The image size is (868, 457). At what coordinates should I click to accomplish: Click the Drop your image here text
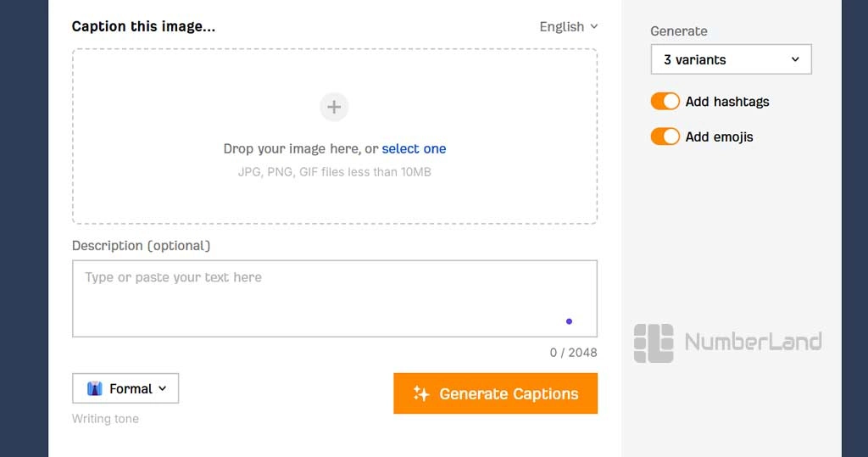[x=292, y=148]
